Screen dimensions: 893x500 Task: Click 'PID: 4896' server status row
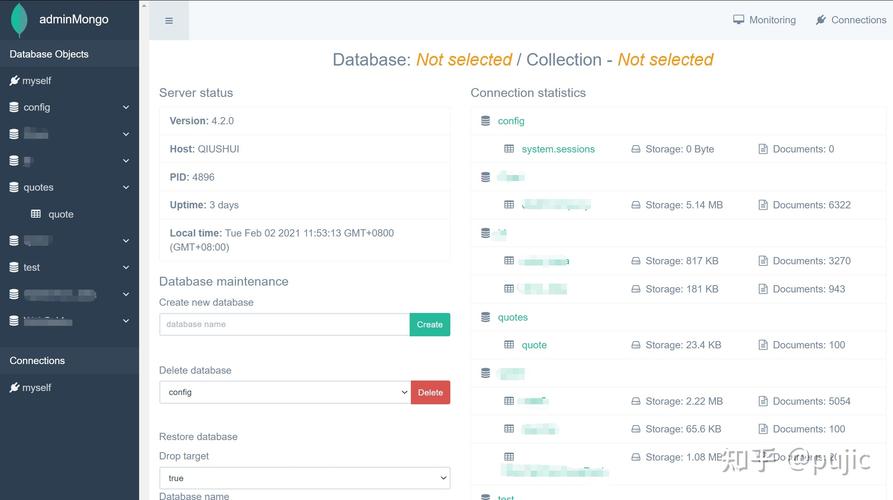click(305, 177)
